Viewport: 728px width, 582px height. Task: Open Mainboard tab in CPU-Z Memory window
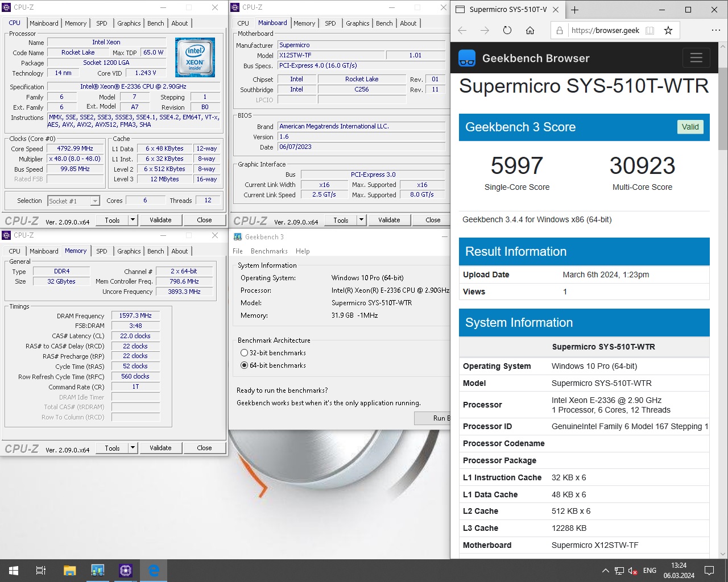44,251
